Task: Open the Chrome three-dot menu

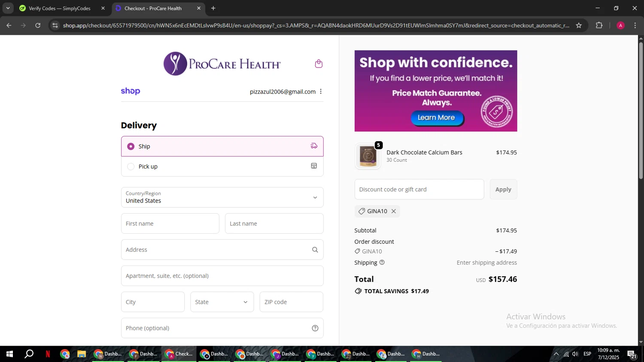Action: (x=635, y=25)
